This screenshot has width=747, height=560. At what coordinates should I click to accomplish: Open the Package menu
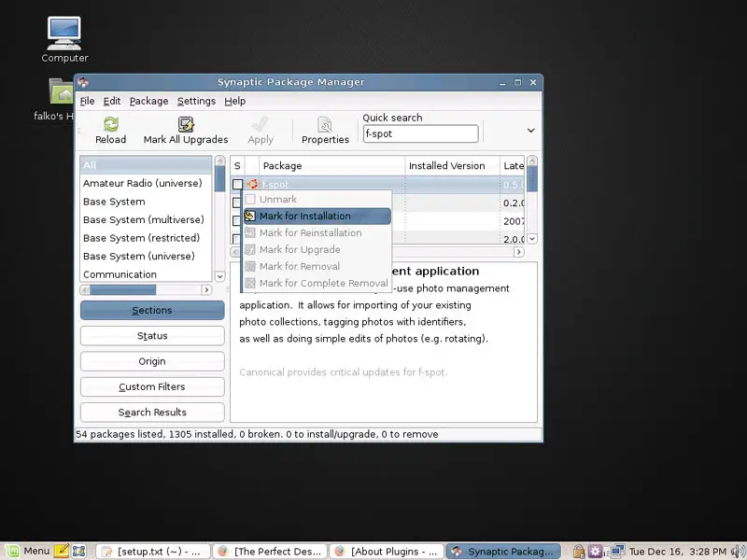[148, 101]
